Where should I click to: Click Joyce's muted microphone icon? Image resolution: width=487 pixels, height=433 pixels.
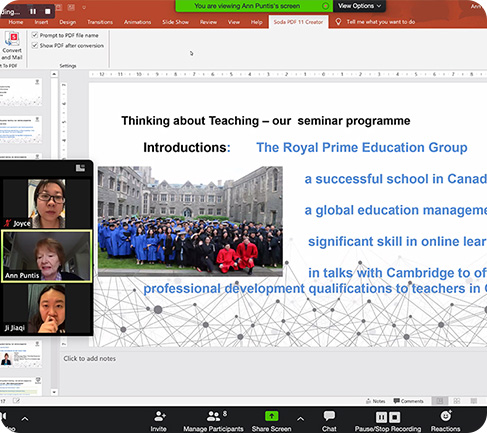pyautogui.click(x=8, y=223)
